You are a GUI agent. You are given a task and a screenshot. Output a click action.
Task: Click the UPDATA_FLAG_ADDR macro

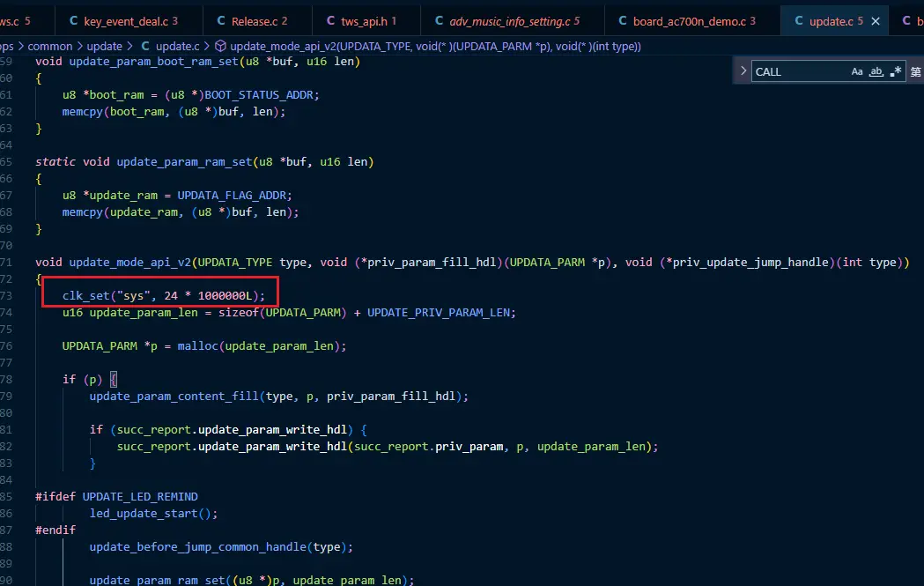tap(233, 195)
